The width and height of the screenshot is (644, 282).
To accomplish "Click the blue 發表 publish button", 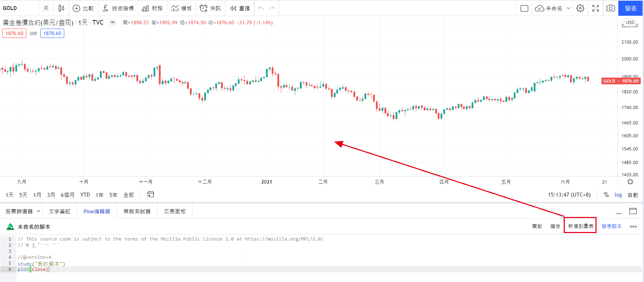I will tap(630, 8).
